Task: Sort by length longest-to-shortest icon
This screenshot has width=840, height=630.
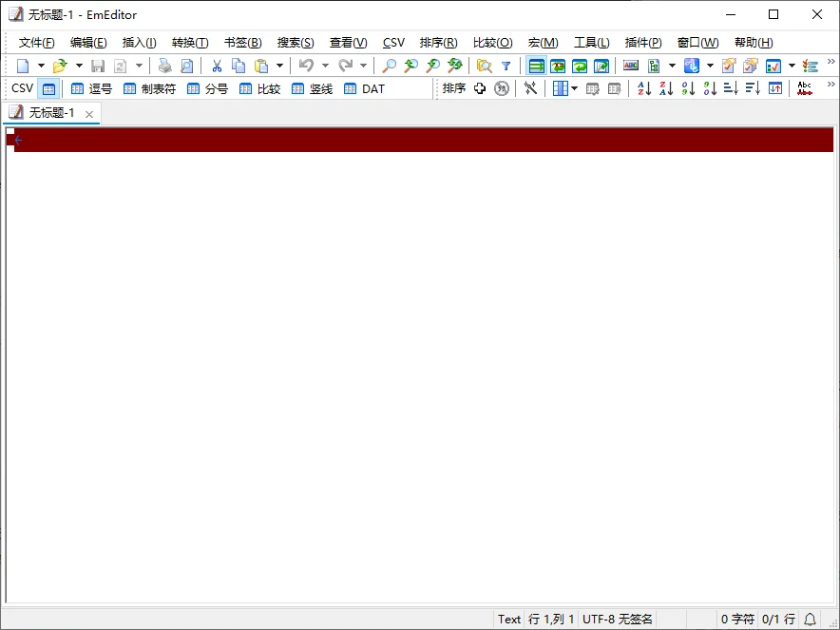Action: tap(753, 88)
